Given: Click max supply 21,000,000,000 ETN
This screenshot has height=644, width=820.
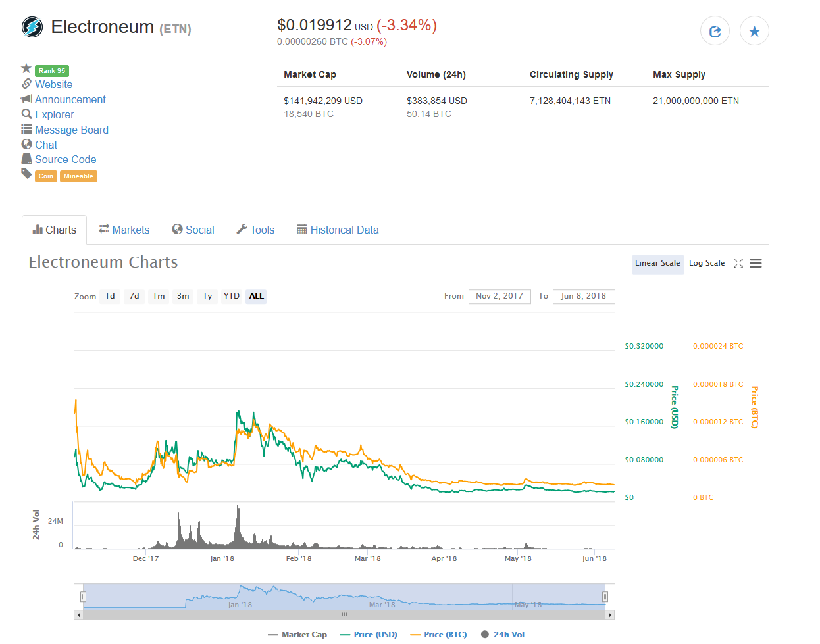Looking at the screenshot, I should click(696, 101).
